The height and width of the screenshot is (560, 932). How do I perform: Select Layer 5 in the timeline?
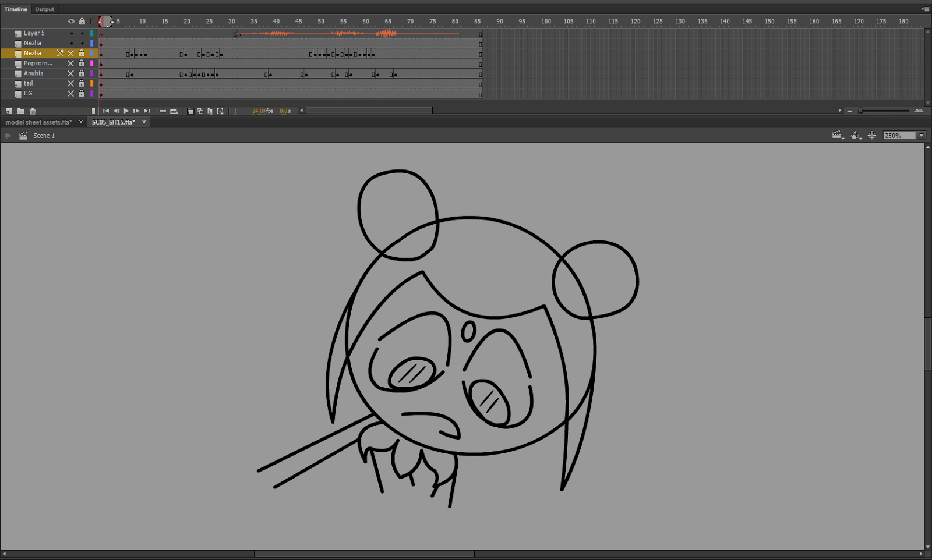click(34, 33)
